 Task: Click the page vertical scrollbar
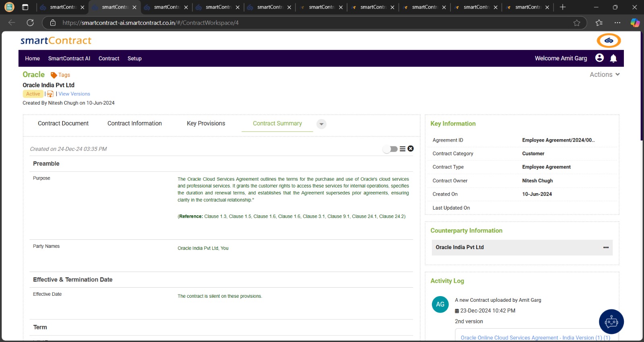pos(642,87)
